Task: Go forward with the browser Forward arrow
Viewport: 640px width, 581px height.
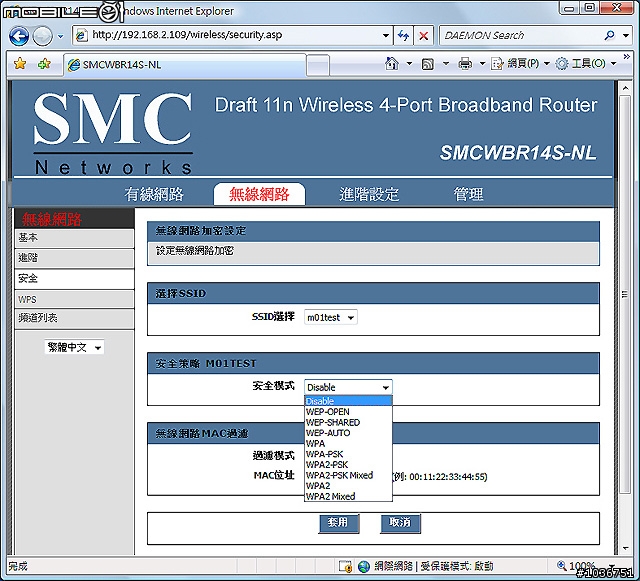Action: (x=42, y=36)
